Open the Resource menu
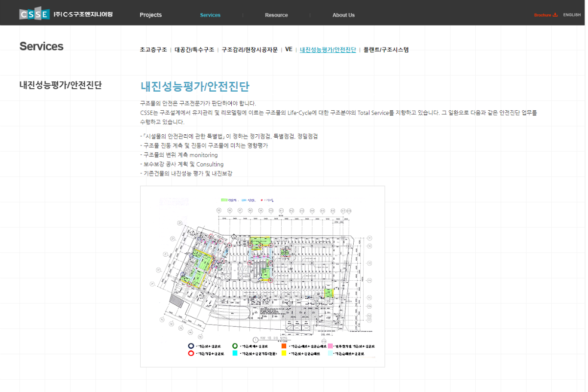The height and width of the screenshot is (392, 588). 276,15
